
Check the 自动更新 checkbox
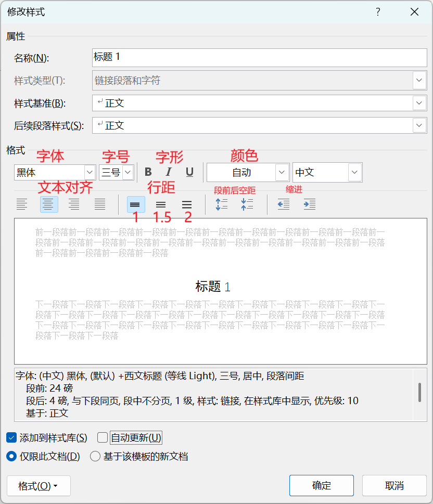pyautogui.click(x=102, y=437)
